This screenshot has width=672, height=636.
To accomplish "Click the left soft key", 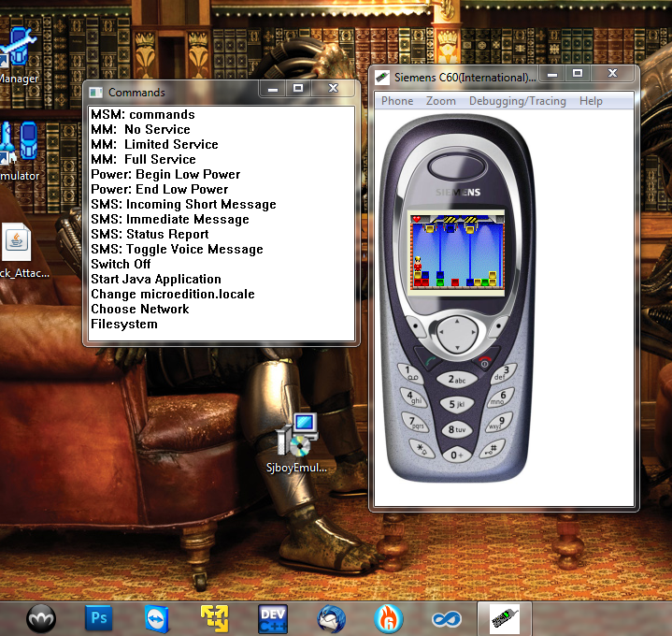I will coord(415,327).
